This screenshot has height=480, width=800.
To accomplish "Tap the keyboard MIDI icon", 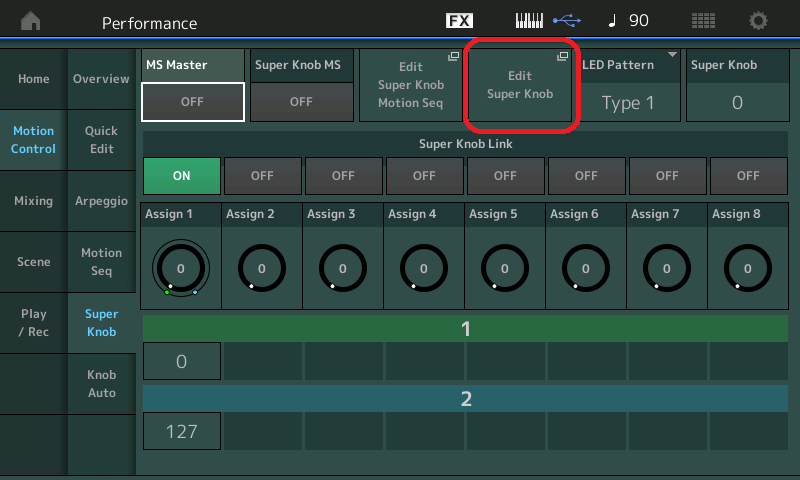I will (531, 21).
